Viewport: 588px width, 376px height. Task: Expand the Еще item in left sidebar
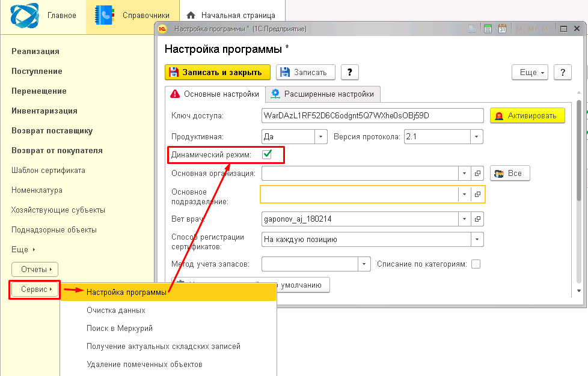click(x=23, y=249)
